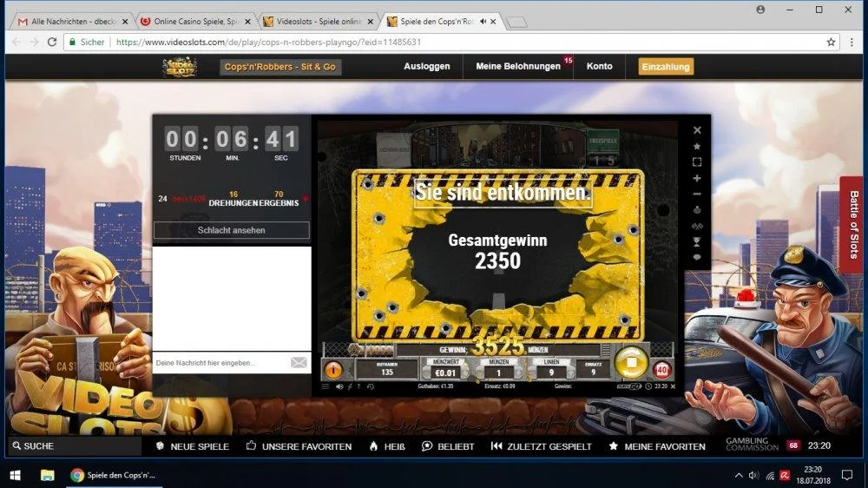Increase the Münzwert coin value

click(x=464, y=373)
